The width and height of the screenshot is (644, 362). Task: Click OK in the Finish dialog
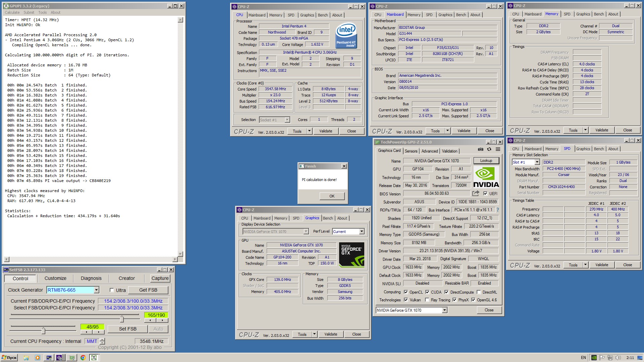coord(332,196)
